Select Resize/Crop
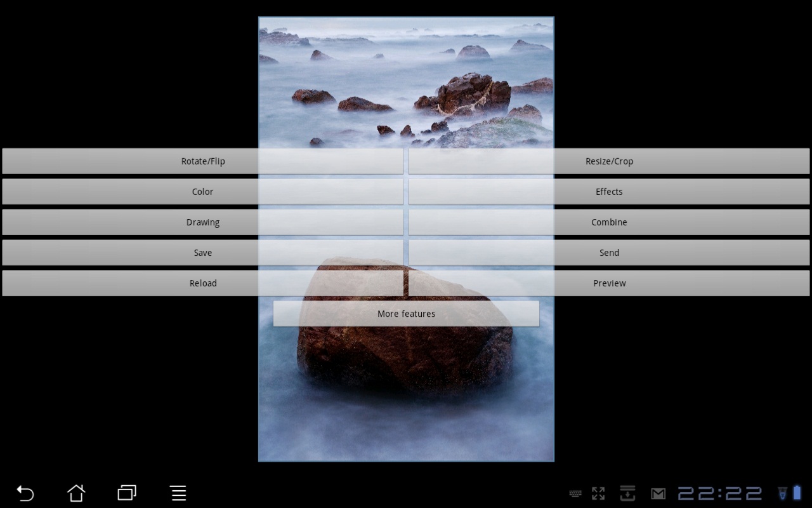The width and height of the screenshot is (812, 508). pyautogui.click(x=609, y=161)
